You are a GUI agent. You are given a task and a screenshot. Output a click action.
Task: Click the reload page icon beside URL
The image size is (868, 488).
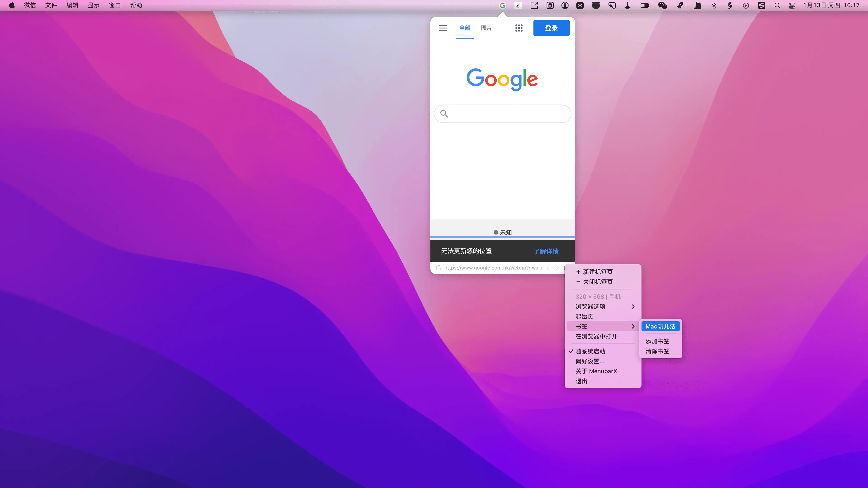pyautogui.click(x=438, y=268)
